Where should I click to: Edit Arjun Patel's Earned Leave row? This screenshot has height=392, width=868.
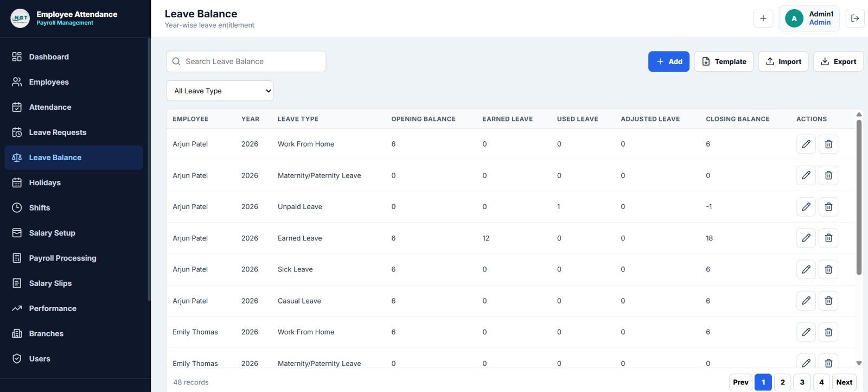coord(806,238)
